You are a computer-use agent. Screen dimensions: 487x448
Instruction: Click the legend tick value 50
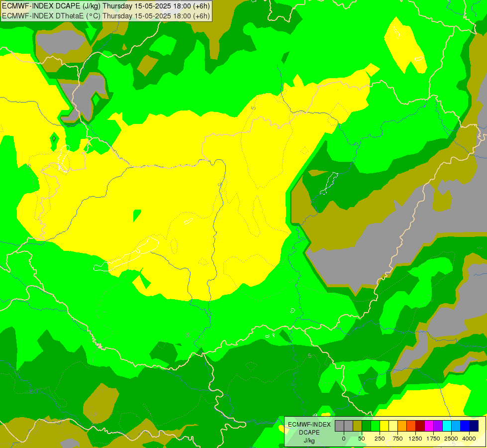(x=362, y=439)
